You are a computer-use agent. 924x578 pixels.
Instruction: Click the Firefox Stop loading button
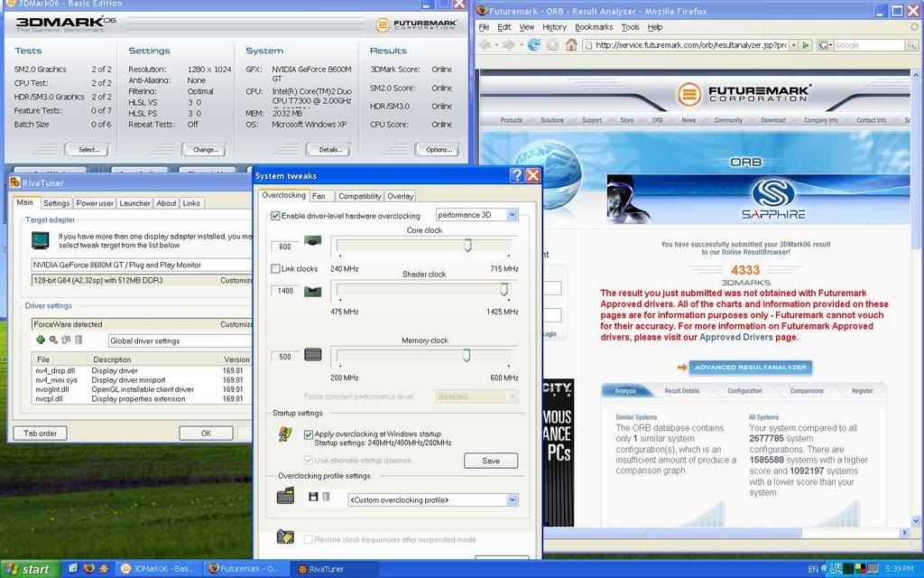pos(552,45)
